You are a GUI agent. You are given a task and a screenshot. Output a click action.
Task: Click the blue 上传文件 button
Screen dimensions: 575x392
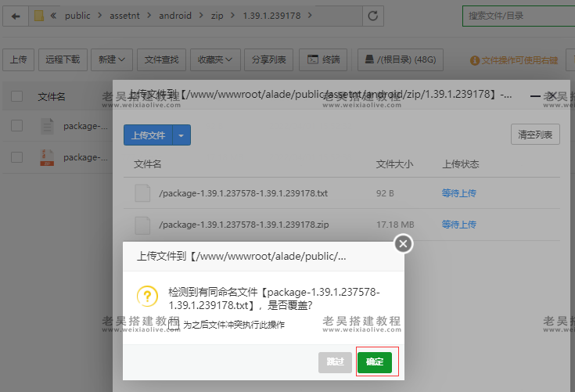click(148, 135)
